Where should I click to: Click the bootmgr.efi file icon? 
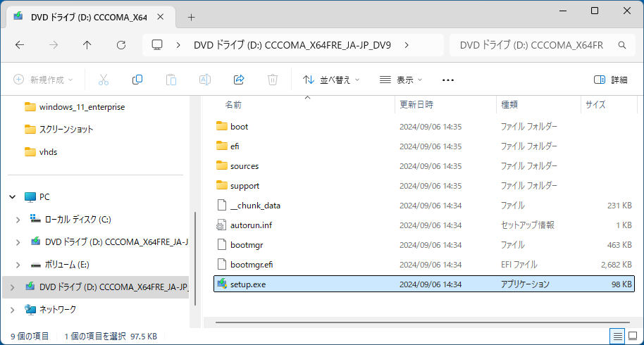tap(222, 264)
